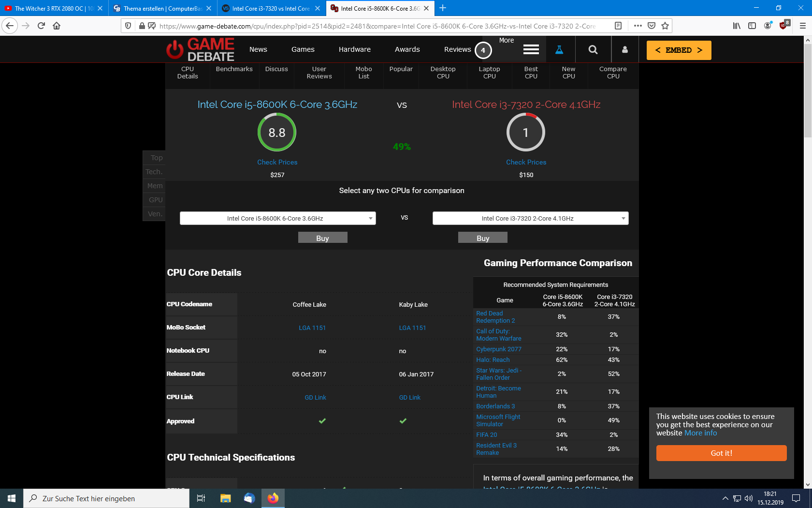Click Buy under the i5-8600K selector
This screenshot has height=508, width=812.
[322, 238]
